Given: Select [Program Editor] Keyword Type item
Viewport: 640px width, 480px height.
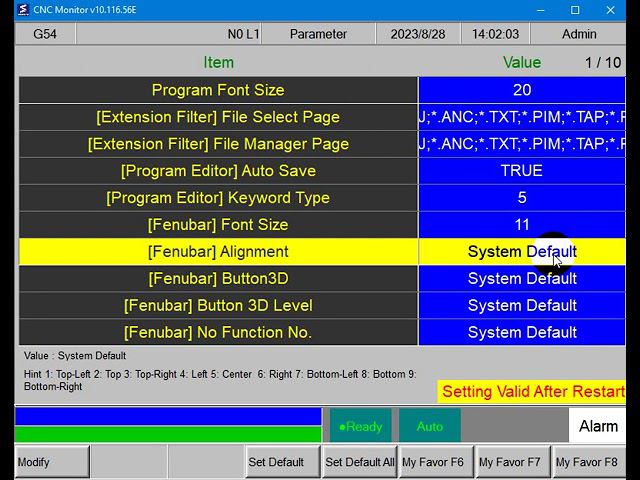Looking at the screenshot, I should point(218,198).
